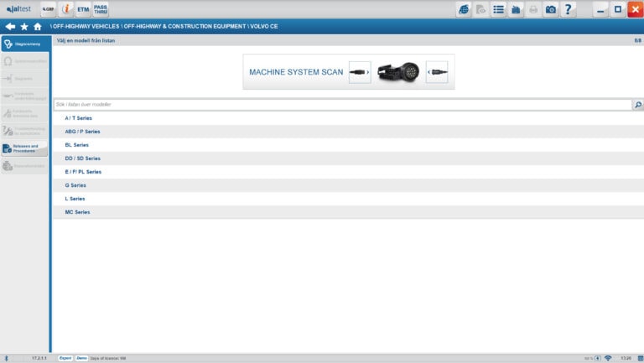Take a screenshot with camera icon
The image size is (644, 363).
[x=551, y=9]
